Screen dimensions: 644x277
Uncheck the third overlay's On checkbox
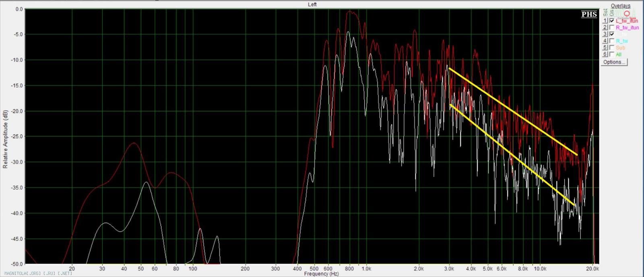[x=612, y=34]
